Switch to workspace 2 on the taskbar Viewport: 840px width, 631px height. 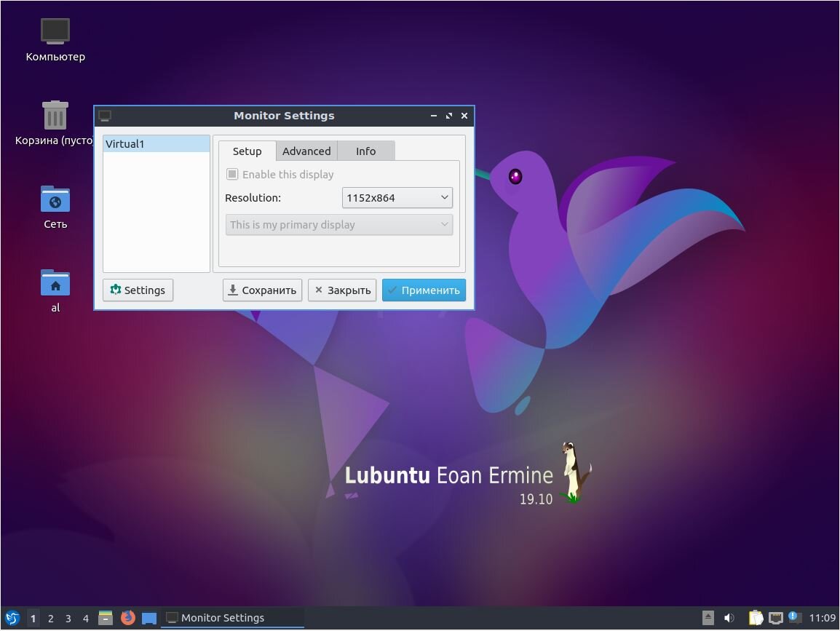click(50, 618)
